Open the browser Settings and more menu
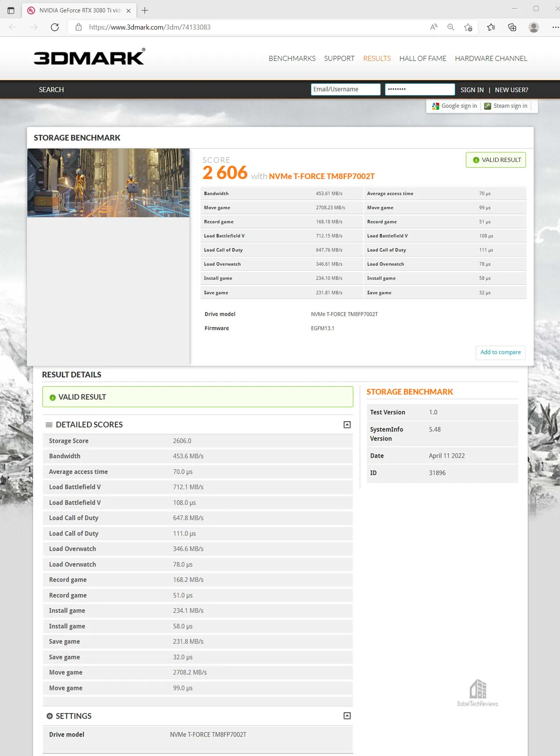The height and width of the screenshot is (756, 560). (555, 27)
